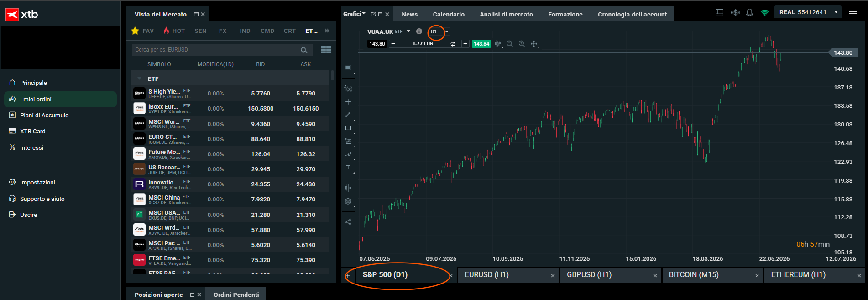This screenshot has width=868, height=300.
Task: Open the Calendario tab
Action: tap(449, 14)
